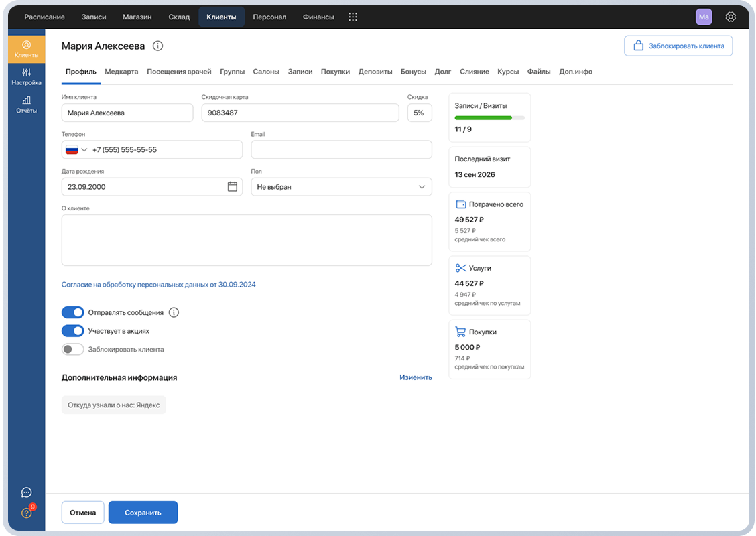Open the chat messages icon in sidebar

click(27, 492)
